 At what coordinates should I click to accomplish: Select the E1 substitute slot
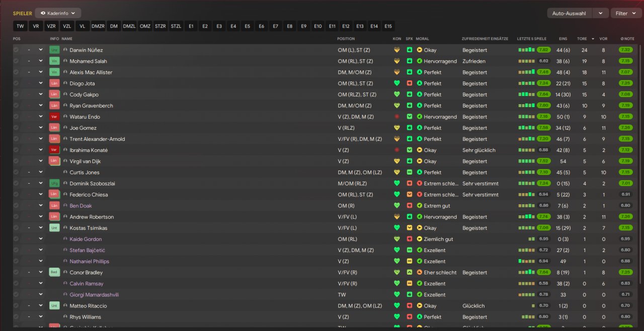(x=191, y=26)
